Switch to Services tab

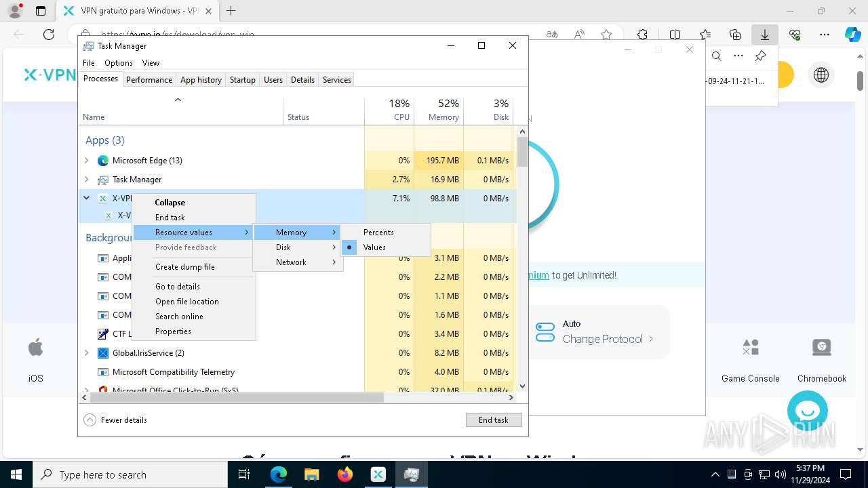337,80
